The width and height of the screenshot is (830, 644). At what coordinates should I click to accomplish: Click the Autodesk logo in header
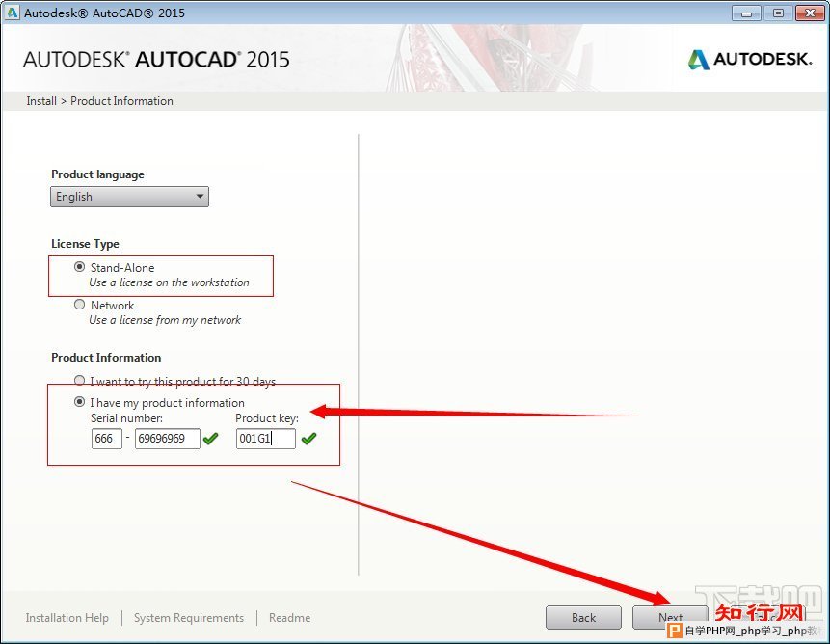pyautogui.click(x=750, y=59)
